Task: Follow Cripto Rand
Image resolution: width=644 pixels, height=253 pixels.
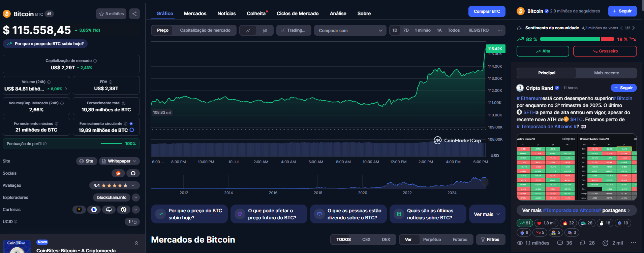Action: pos(623,88)
